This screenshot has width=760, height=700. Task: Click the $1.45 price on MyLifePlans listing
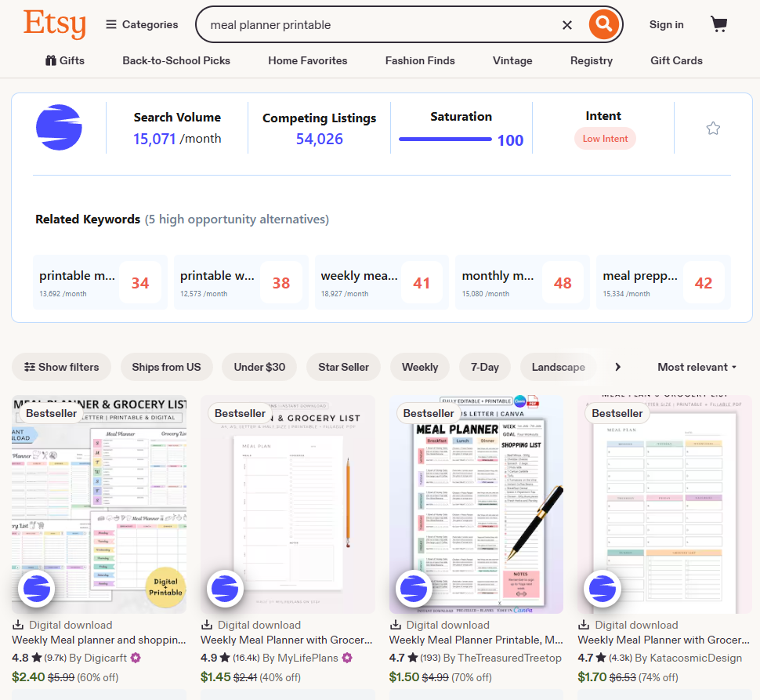215,676
